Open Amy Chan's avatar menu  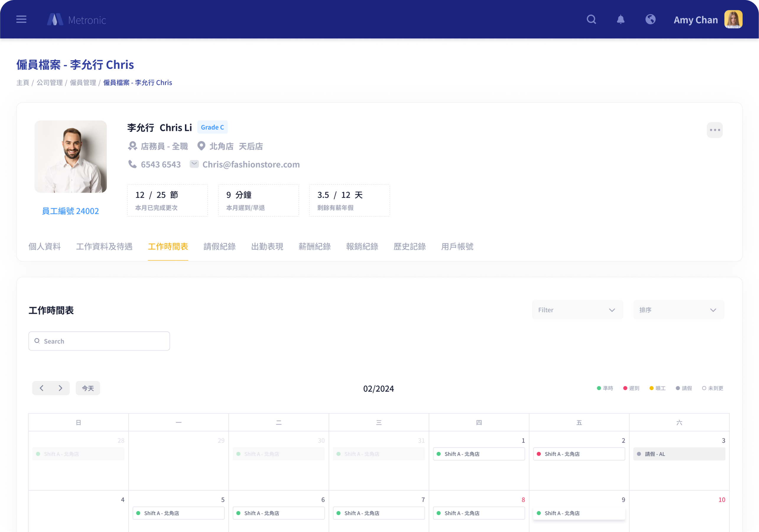point(733,20)
